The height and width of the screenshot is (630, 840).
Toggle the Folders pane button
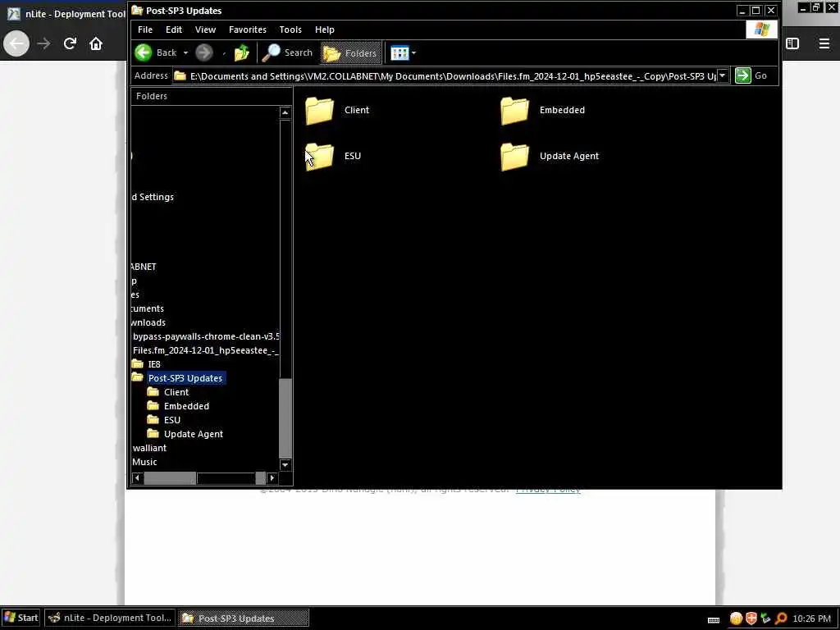click(350, 52)
